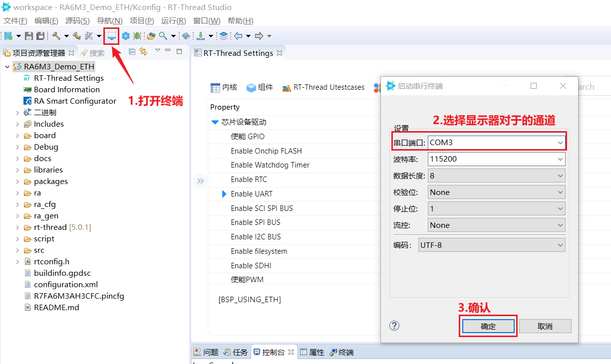
Task: Select RT-Thread Settings in project tree
Action: (63, 78)
